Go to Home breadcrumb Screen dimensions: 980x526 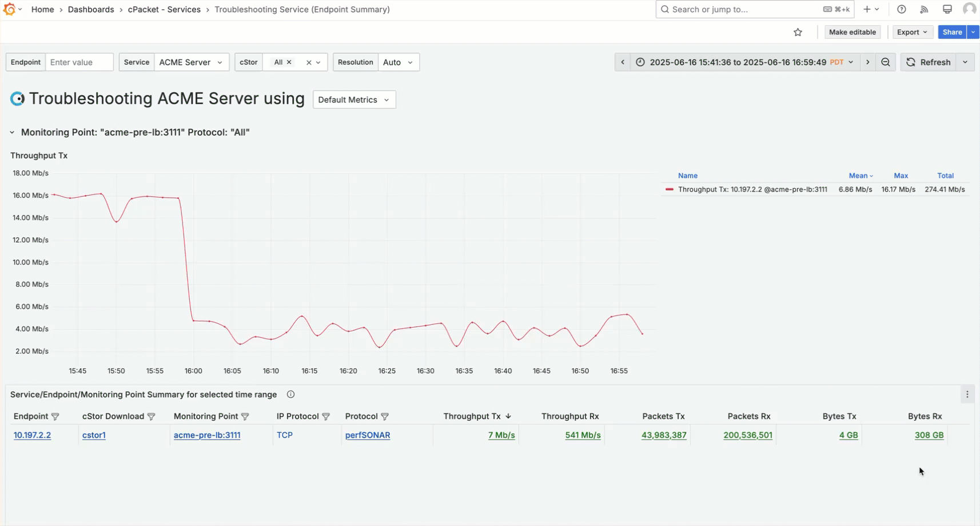click(43, 9)
